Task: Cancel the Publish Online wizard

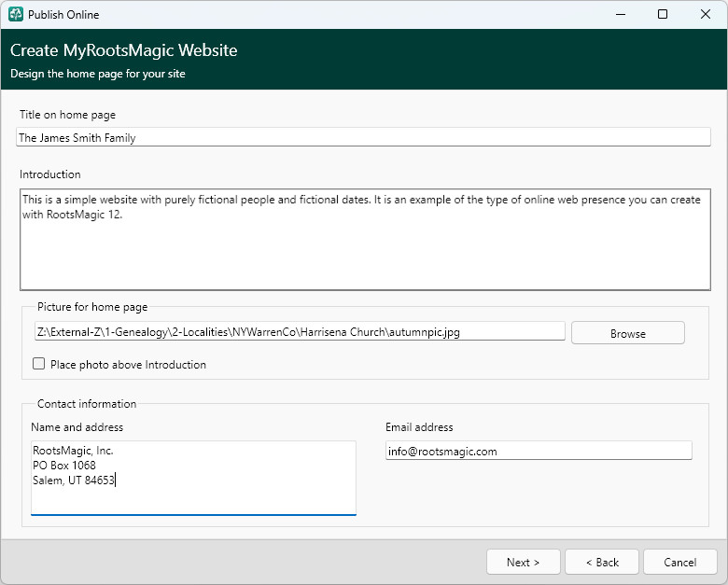Action: click(680, 563)
